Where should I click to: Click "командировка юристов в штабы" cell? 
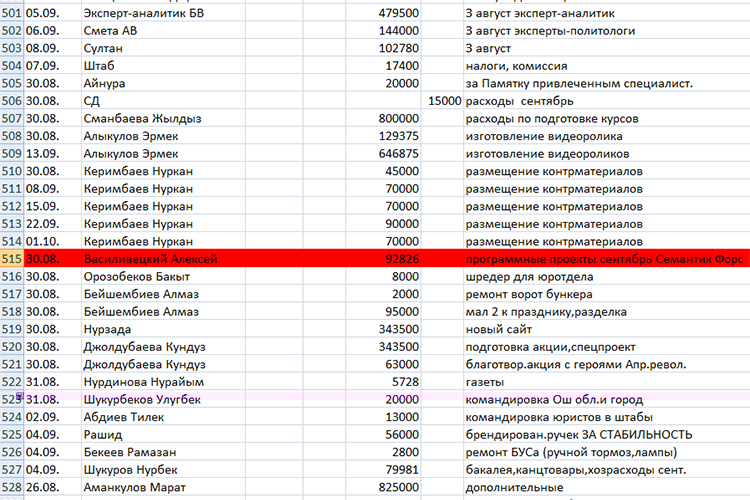tap(560, 417)
